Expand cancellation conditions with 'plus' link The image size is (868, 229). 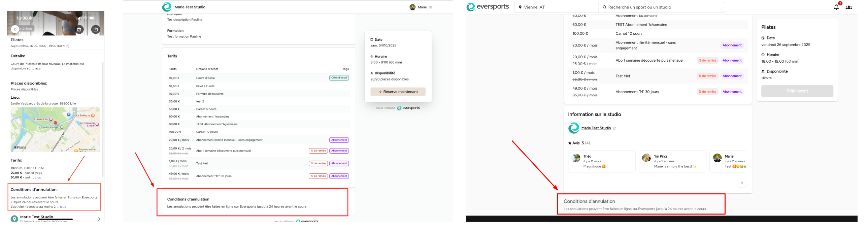point(63,207)
